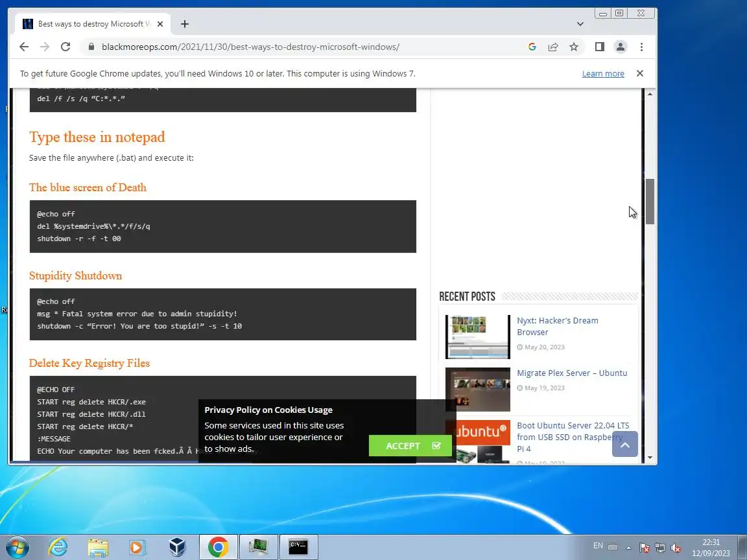Image resolution: width=747 pixels, height=560 pixels.
Task: Open Windows Media Player from the taskbar
Action: click(137, 547)
